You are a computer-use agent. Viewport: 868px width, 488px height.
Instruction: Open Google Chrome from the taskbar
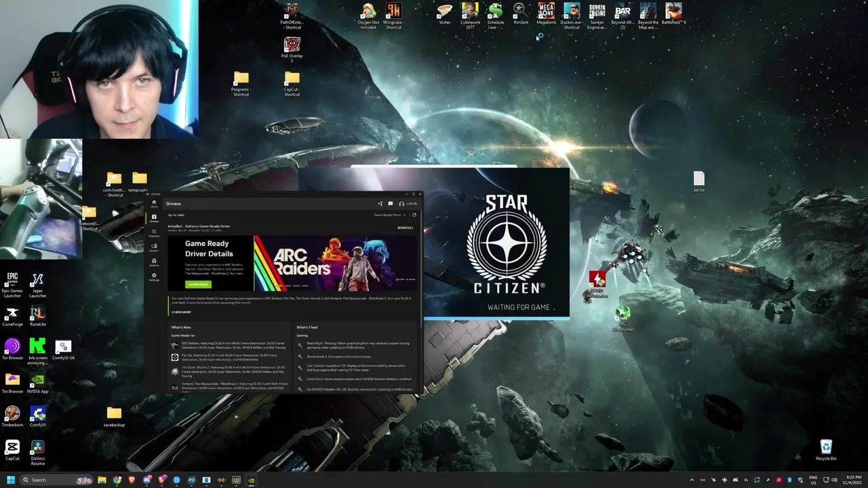[117, 480]
